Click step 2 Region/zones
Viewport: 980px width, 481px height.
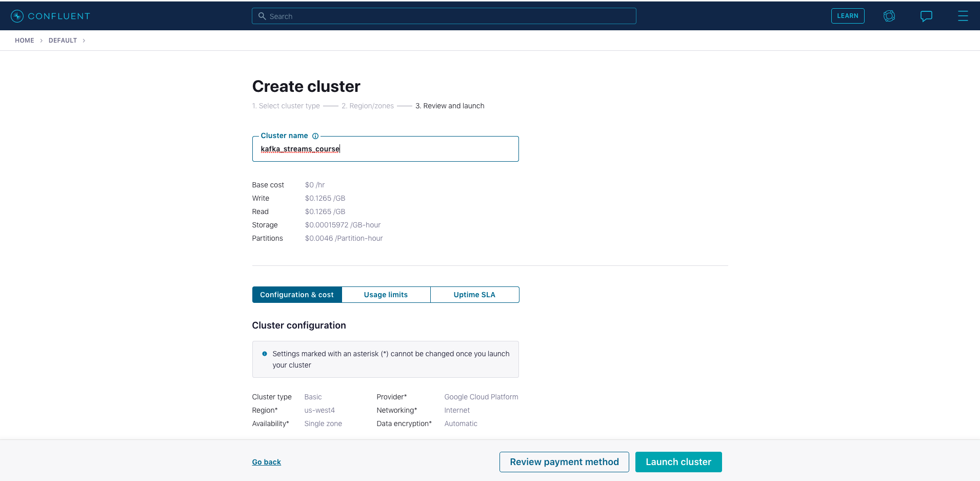368,106
